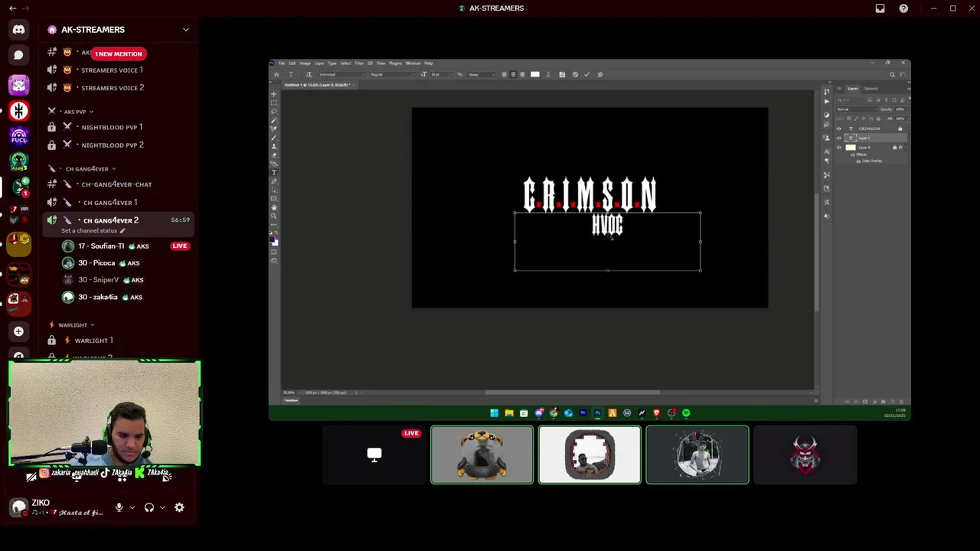The width and height of the screenshot is (980, 551).
Task: Select Hand tool in Photoshop toolbar
Action: [x=273, y=207]
